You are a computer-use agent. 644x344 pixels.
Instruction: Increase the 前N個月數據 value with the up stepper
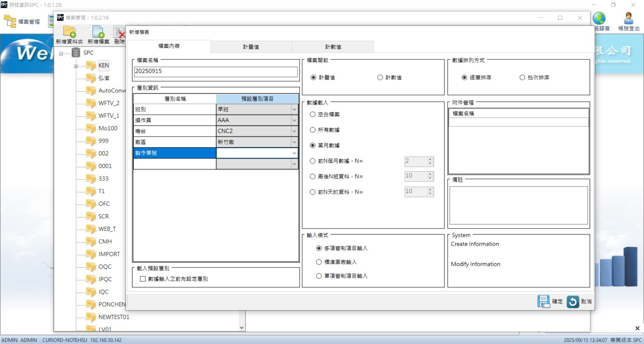coord(430,159)
